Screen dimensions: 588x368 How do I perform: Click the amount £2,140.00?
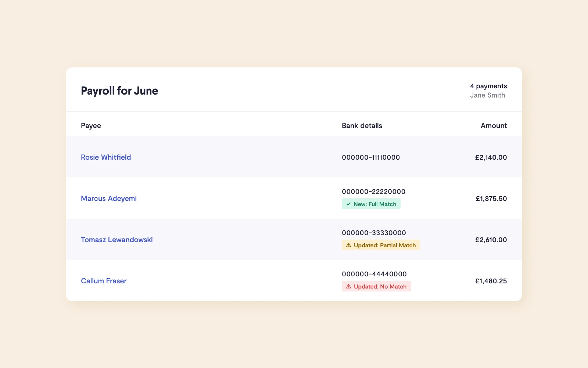tap(491, 157)
